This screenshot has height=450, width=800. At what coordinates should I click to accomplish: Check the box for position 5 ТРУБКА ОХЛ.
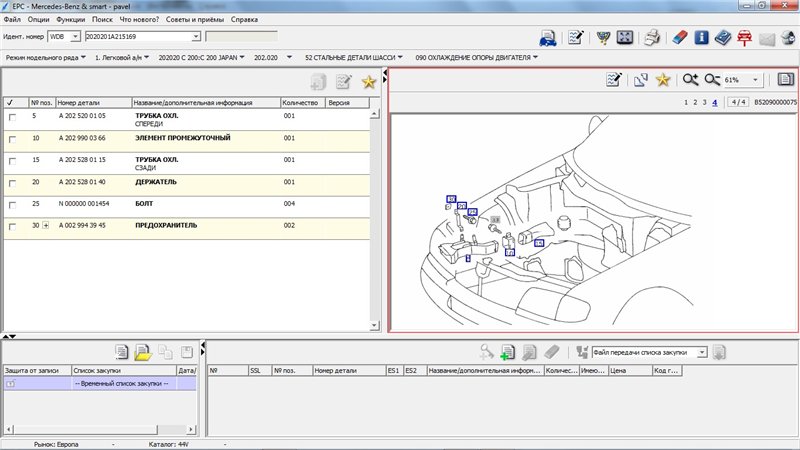click(12, 117)
